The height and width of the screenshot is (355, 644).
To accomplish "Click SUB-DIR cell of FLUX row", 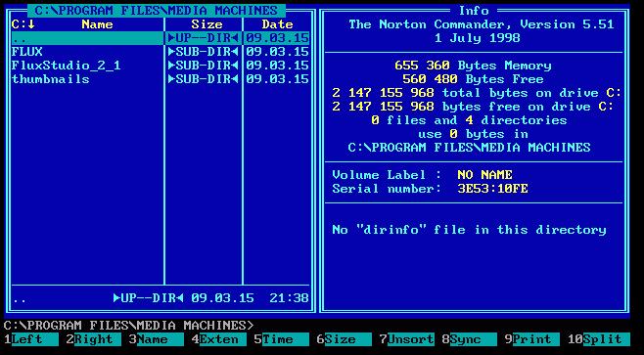I will pyautogui.click(x=204, y=52).
